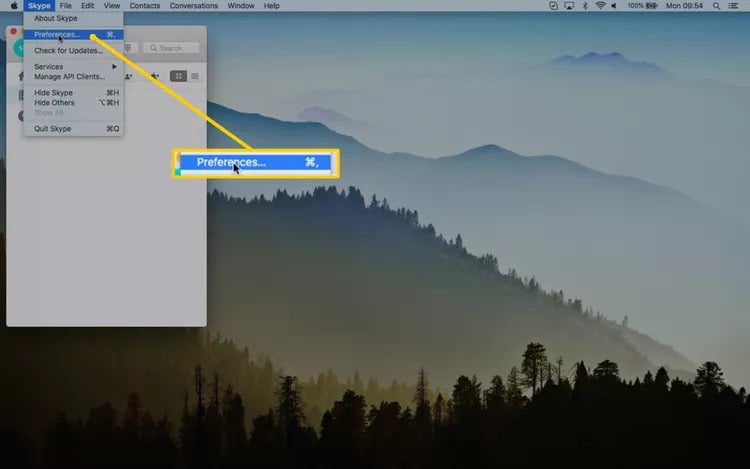Screen dimensions: 750x469
Task: Click the Skype Search field
Action: click(x=171, y=48)
